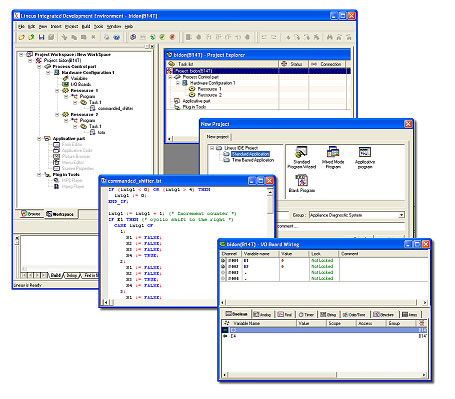
Task: Open the Group dropdown in New Project
Action: [401, 215]
